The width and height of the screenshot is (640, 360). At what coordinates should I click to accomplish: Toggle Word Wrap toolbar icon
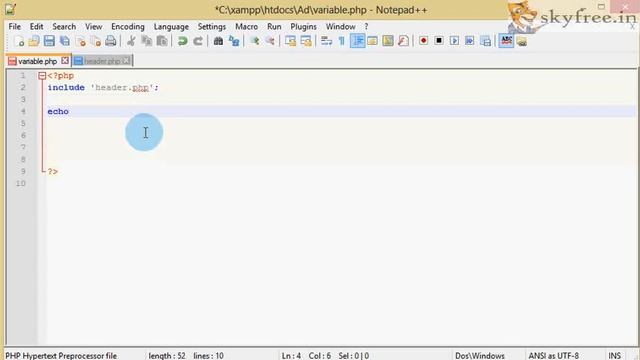326,41
